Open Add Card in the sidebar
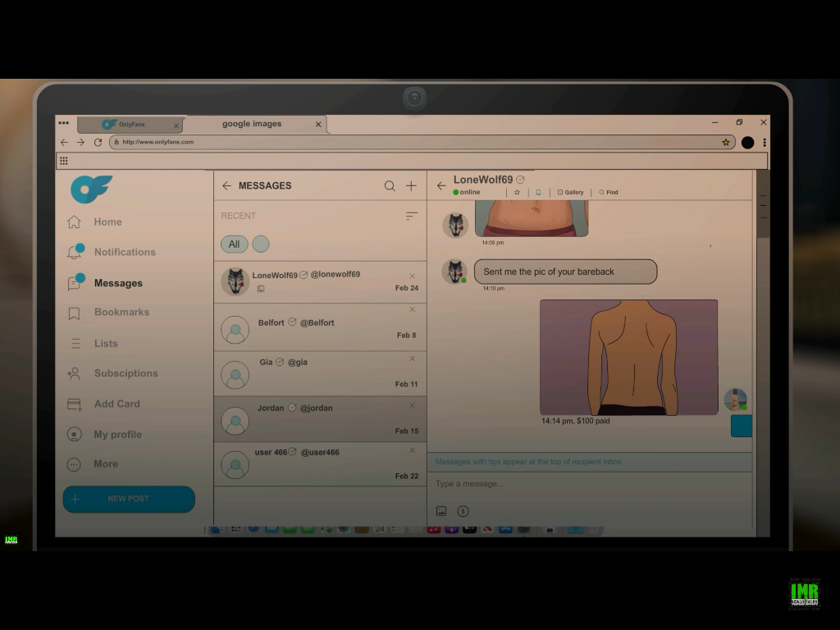 (x=103, y=404)
